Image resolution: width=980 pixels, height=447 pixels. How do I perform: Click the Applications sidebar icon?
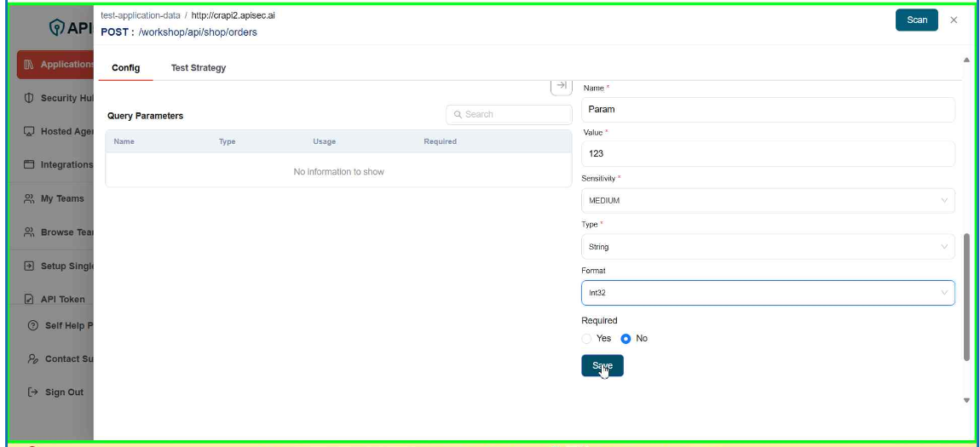29,65
